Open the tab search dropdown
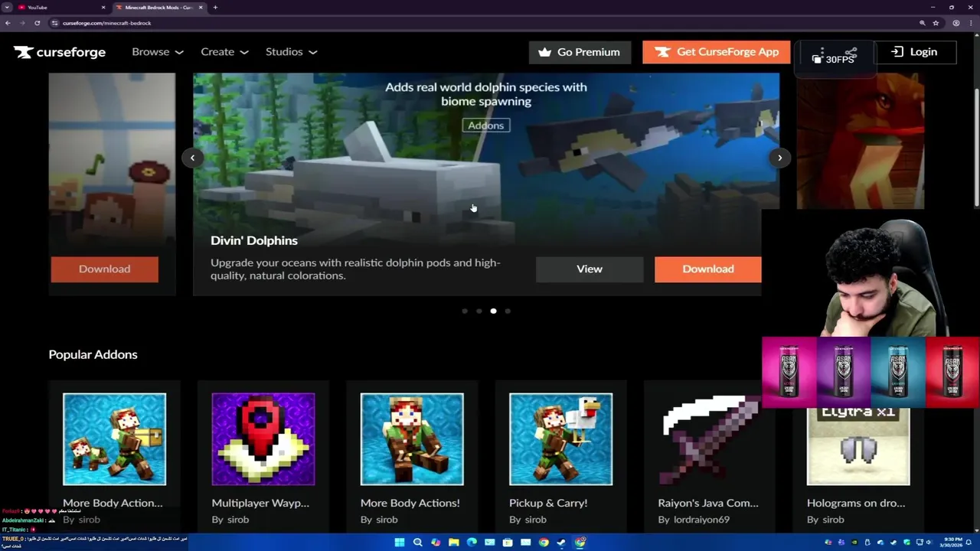This screenshot has width=980, height=551. pos(6,8)
